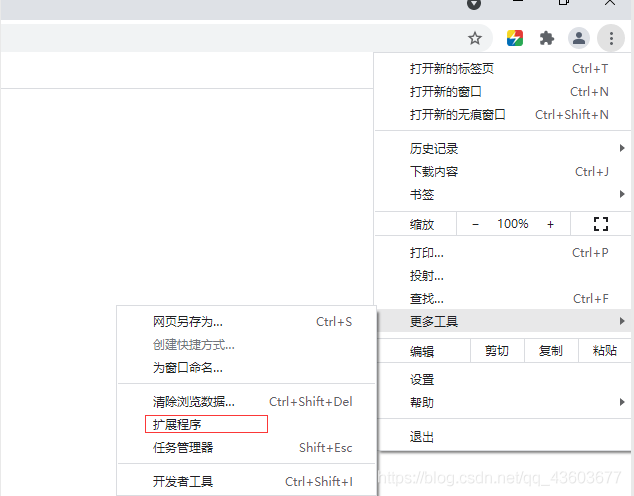Open 任务管理器 in the submenu
The height and width of the screenshot is (496, 634).
pyautogui.click(x=246, y=447)
